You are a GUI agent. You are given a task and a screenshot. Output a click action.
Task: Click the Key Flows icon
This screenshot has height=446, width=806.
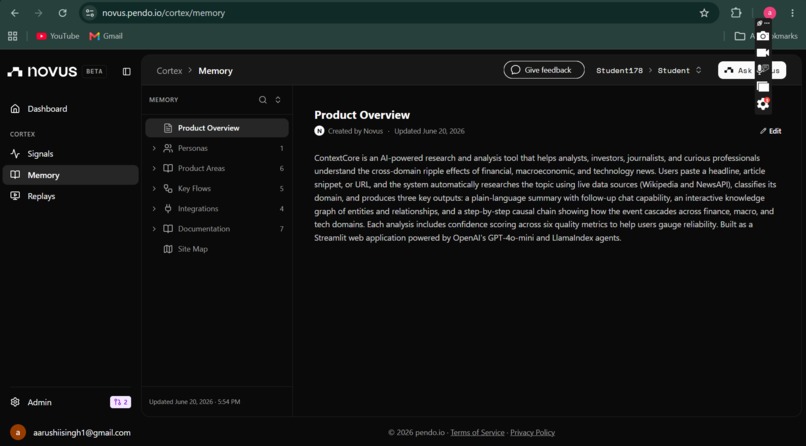coord(168,189)
